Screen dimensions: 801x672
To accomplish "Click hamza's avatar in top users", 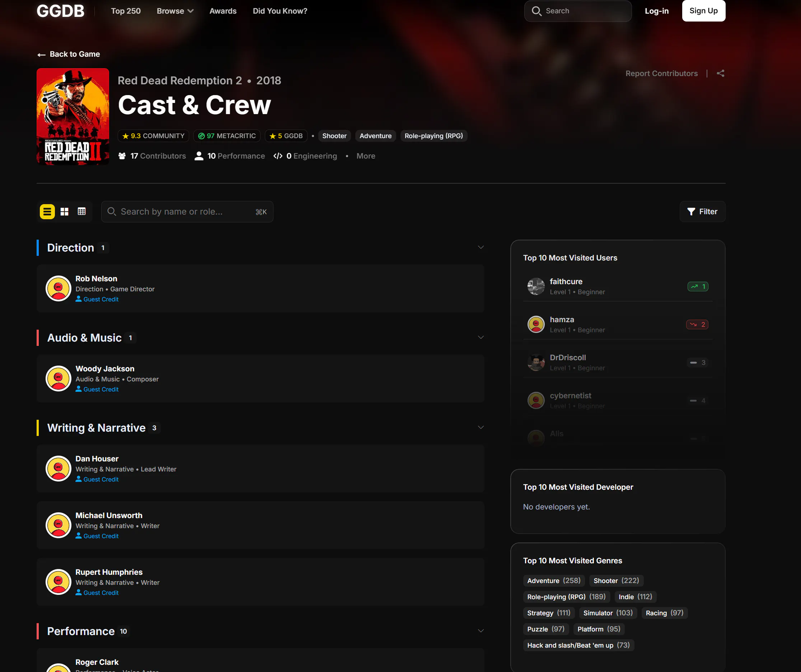I will (x=536, y=325).
